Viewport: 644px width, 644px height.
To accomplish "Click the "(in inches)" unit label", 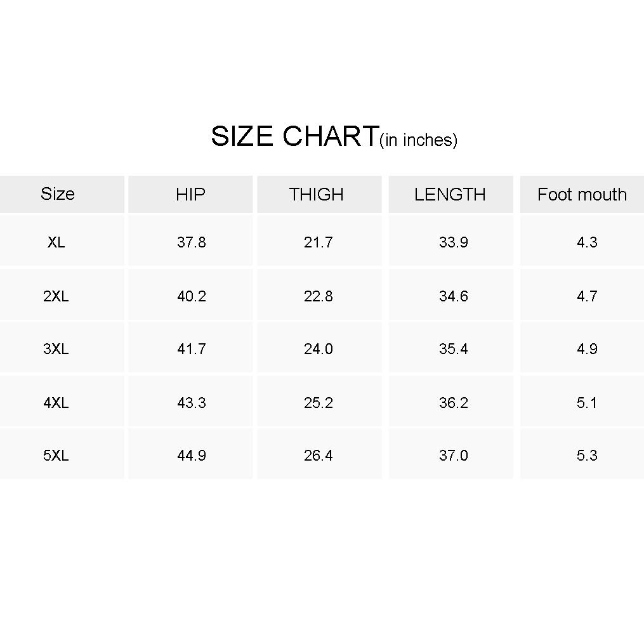I will click(x=418, y=140).
